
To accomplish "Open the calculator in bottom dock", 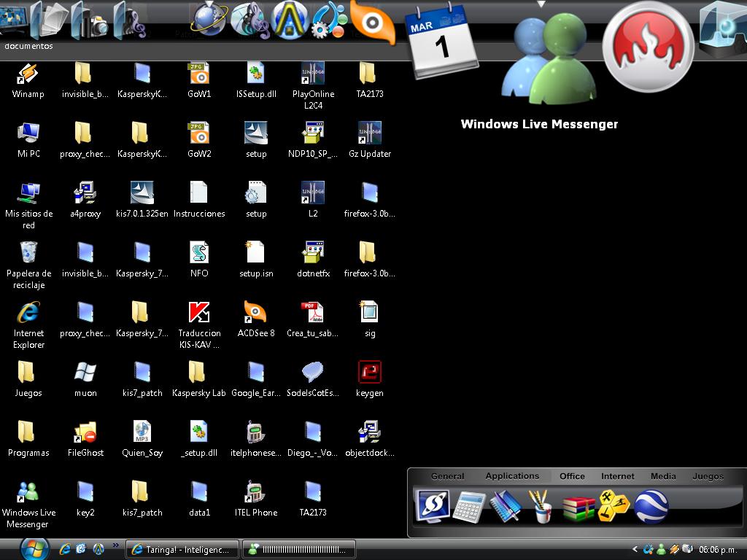I will [x=469, y=507].
